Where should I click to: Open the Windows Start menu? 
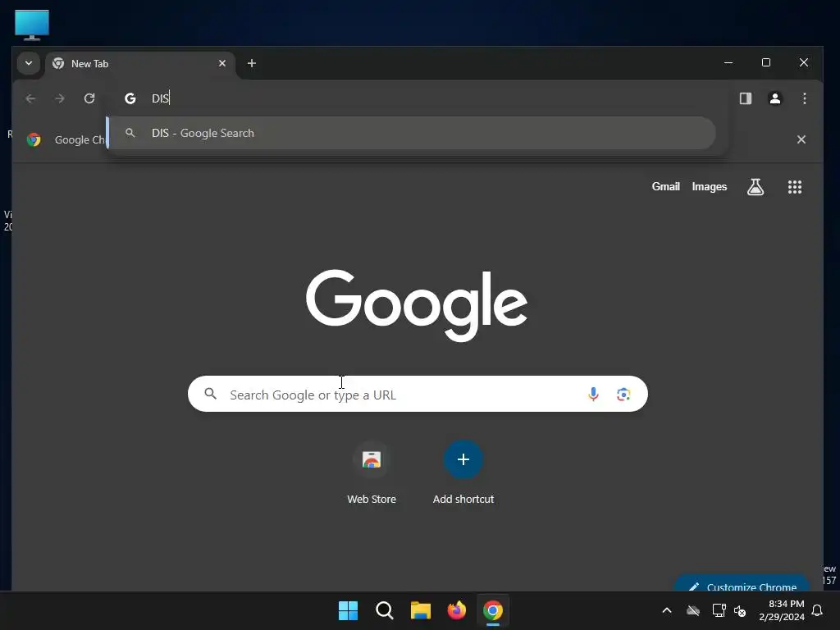pos(348,610)
